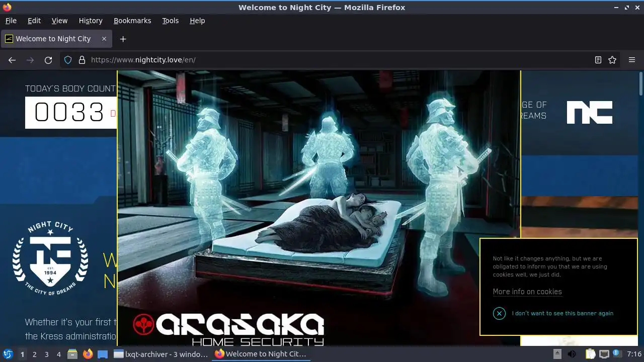Open the volume control in the system tray
The width and height of the screenshot is (644, 362).
coord(572,354)
